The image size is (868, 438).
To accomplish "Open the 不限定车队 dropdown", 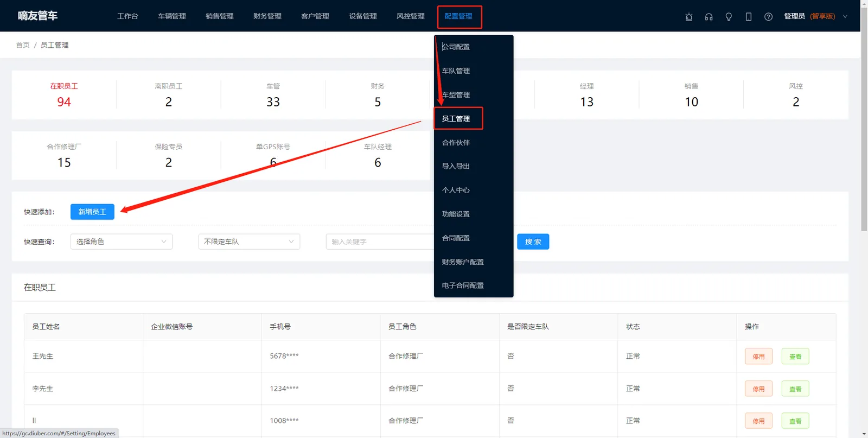I will click(x=249, y=242).
